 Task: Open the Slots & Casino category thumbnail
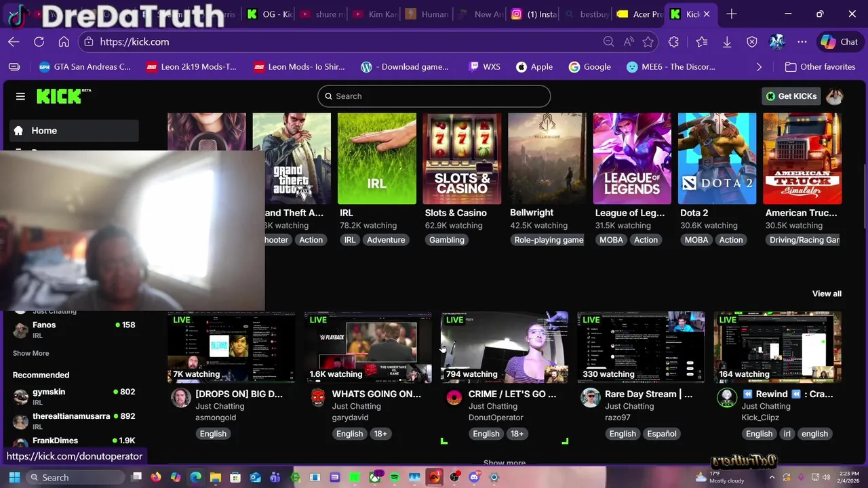[x=462, y=159]
